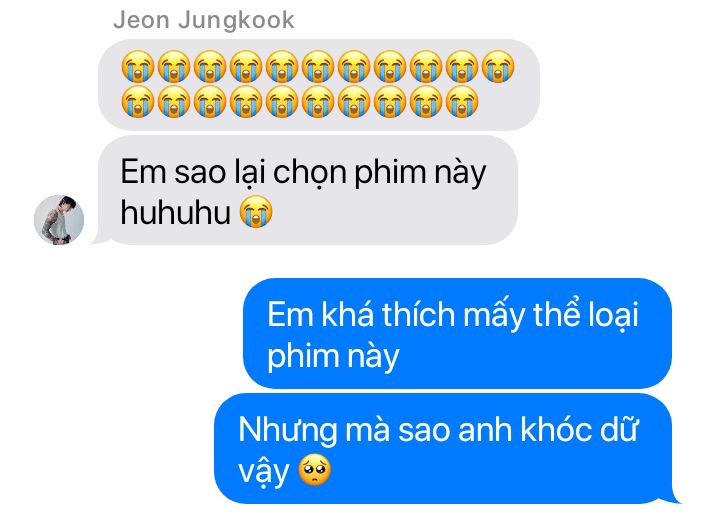Screen dimensions: 719x531
Task: Click the word vậy beside pleading emoji
Action: pyautogui.click(x=264, y=472)
